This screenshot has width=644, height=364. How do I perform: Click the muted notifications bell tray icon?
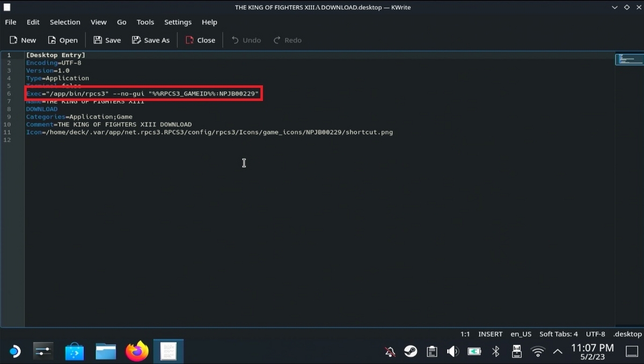(390, 352)
